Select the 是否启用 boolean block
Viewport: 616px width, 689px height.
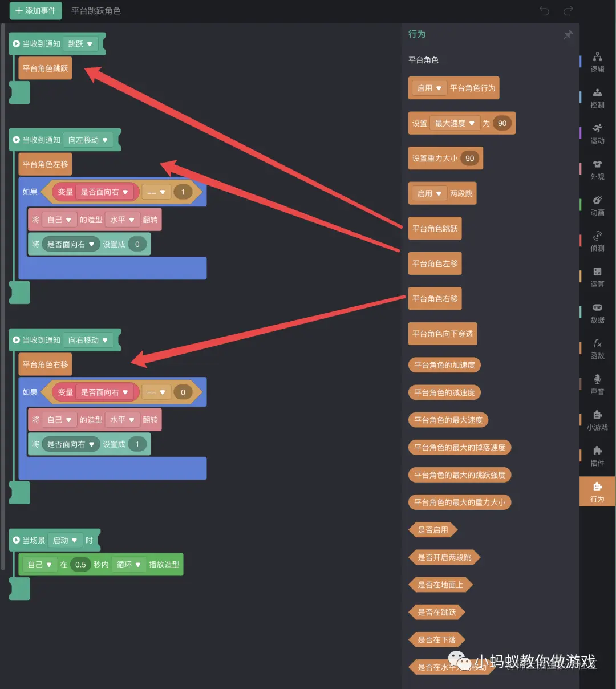(433, 530)
